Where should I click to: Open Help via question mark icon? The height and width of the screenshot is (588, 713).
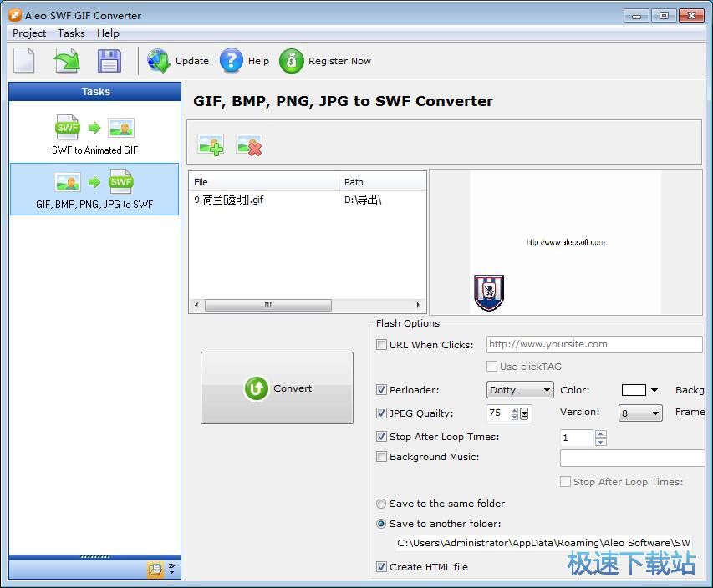pyautogui.click(x=231, y=60)
